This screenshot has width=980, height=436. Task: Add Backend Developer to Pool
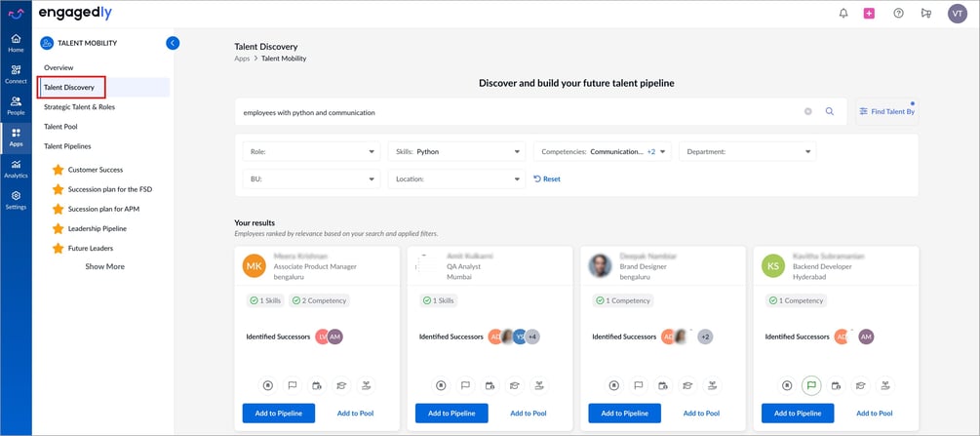point(875,414)
